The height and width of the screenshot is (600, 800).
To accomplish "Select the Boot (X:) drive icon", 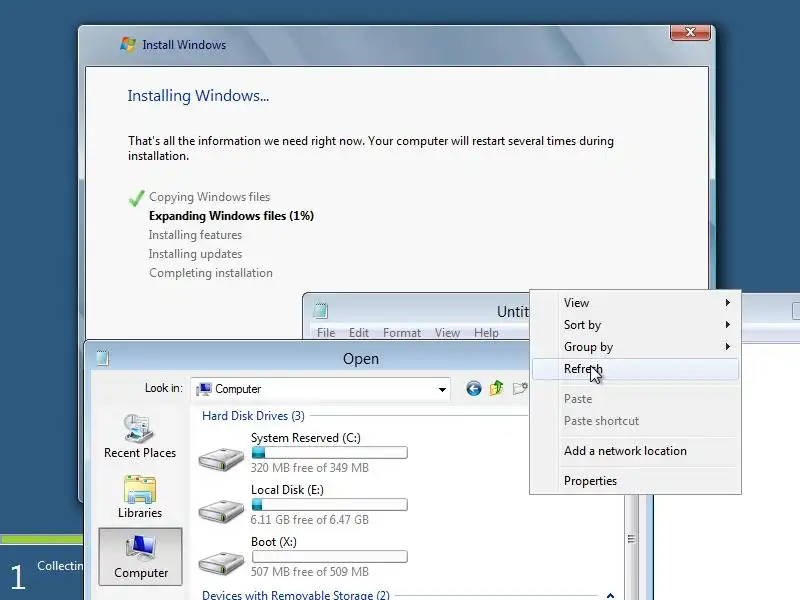I will click(x=221, y=563).
